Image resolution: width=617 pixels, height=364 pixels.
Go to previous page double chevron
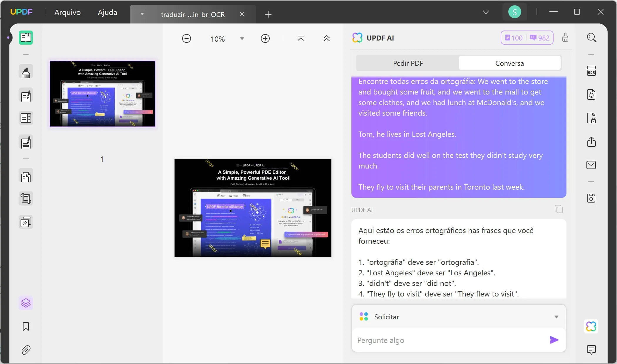tap(327, 38)
